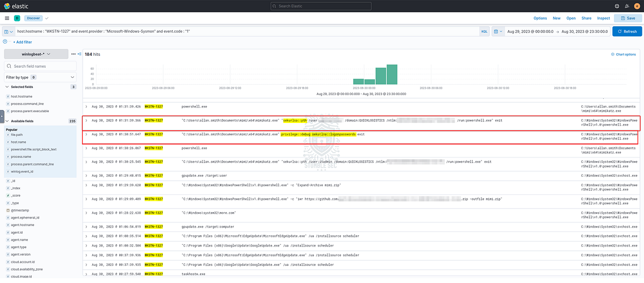Select the winlog.event_id field
The image size is (644, 283).
(22, 171)
